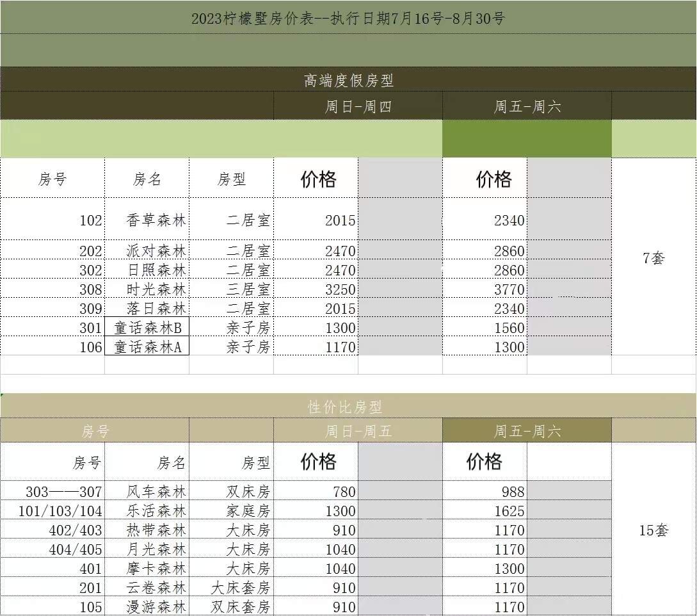Select the 3770 weekend price cell
This screenshot has width=697, height=616.
click(485, 289)
